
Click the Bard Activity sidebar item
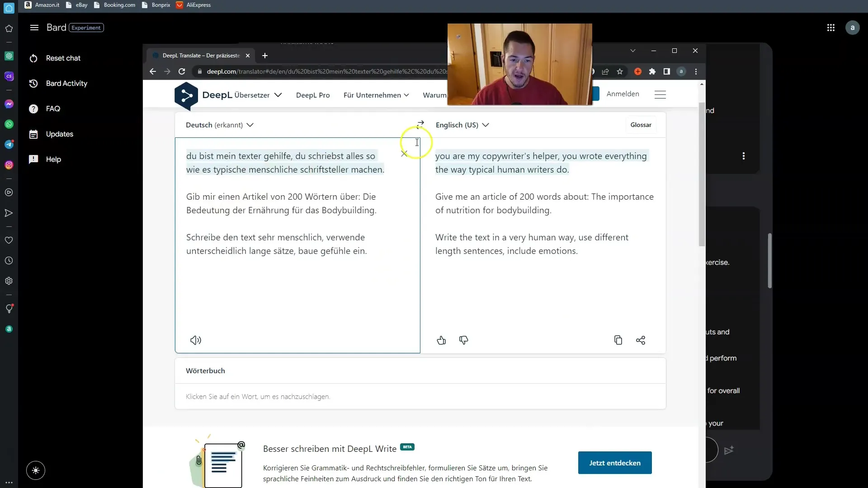(67, 84)
